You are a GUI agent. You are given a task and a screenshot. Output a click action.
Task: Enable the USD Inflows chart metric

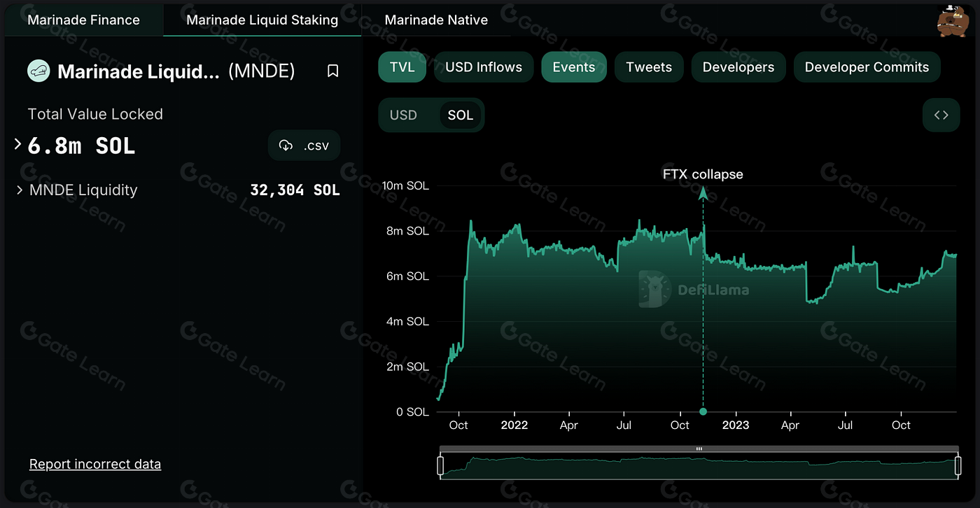(484, 67)
